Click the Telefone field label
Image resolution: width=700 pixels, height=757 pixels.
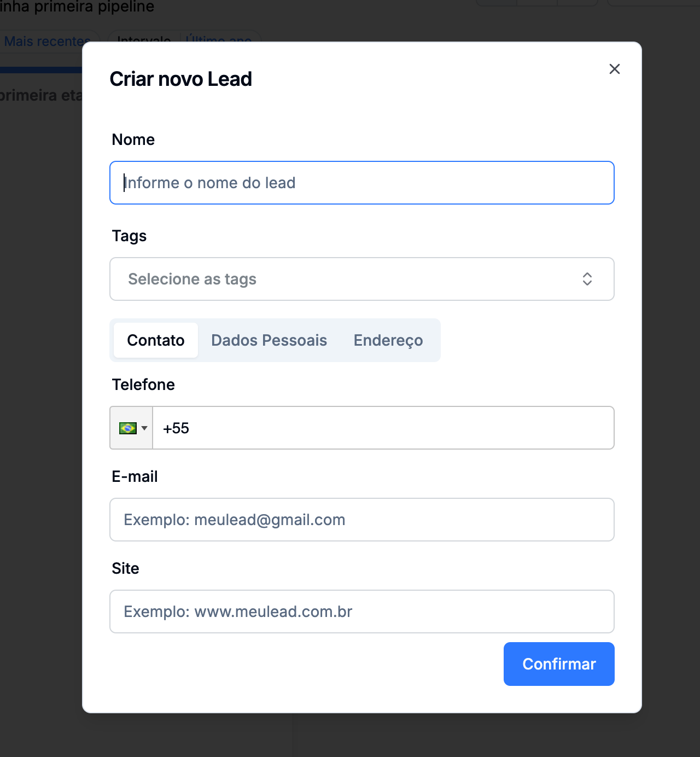pyautogui.click(x=143, y=385)
